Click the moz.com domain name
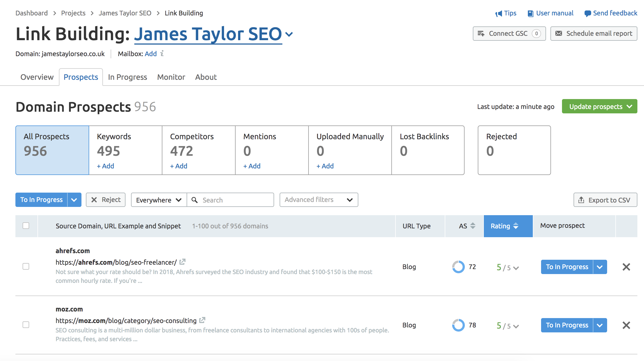The height and width of the screenshot is (361, 644). click(69, 309)
